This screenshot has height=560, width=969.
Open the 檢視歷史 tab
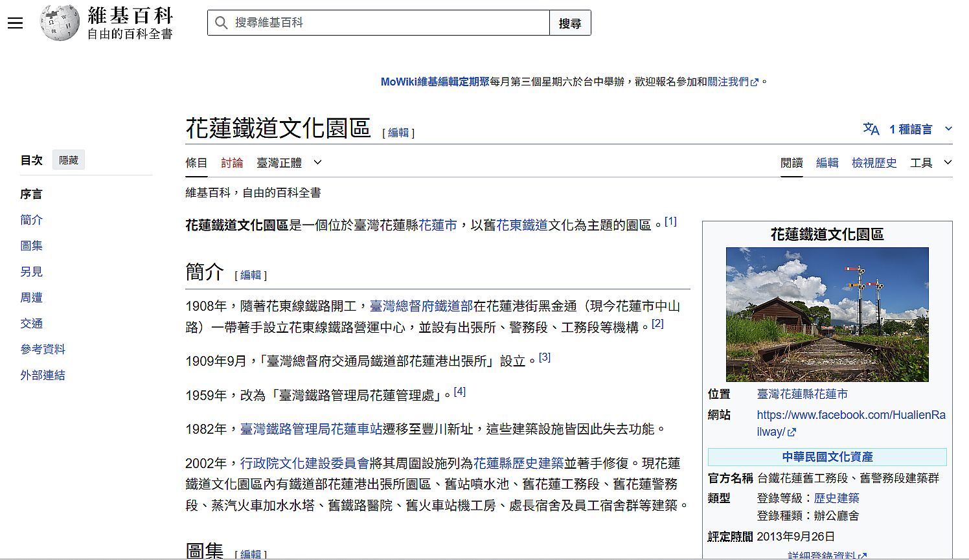point(874,162)
